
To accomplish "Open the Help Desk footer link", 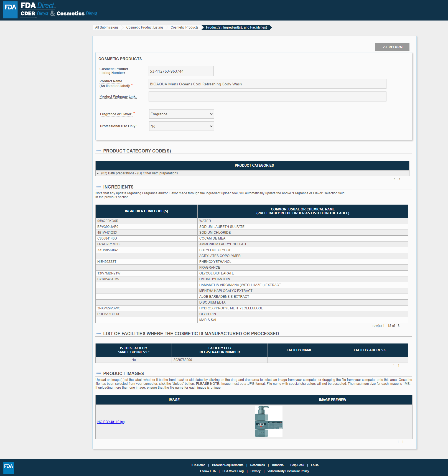I will tap(297, 465).
